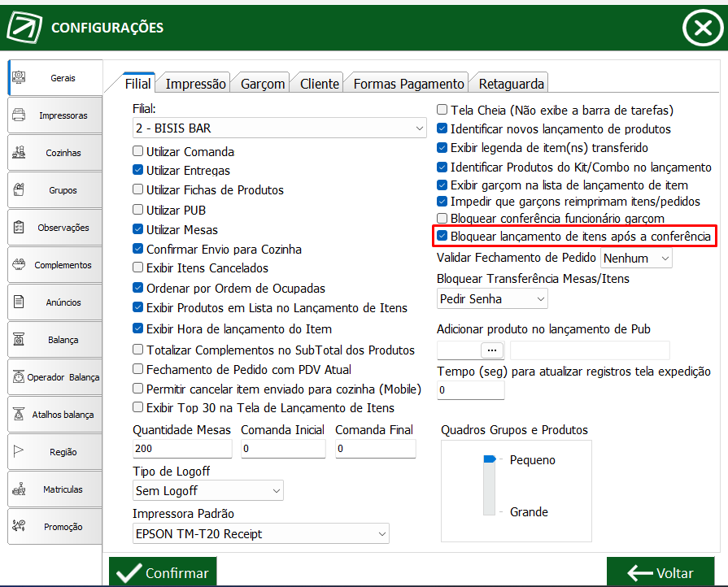Enable Exibir Top 30 checkbox
This screenshot has height=587, width=728.
138,407
